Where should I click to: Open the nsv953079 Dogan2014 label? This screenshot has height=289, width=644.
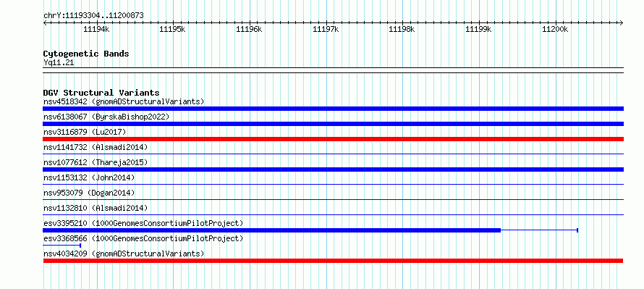tap(89, 193)
